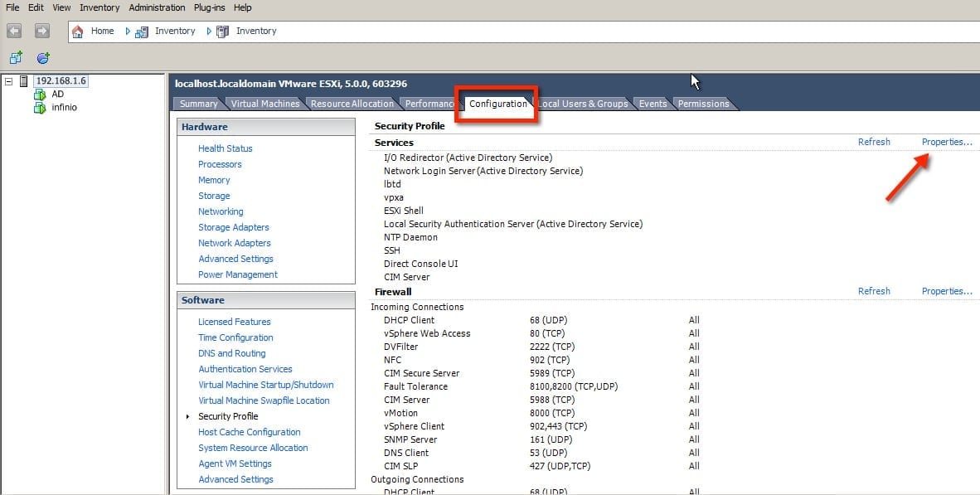Image resolution: width=980 pixels, height=495 pixels.
Task: Switch to the Performance tab
Action: point(429,104)
